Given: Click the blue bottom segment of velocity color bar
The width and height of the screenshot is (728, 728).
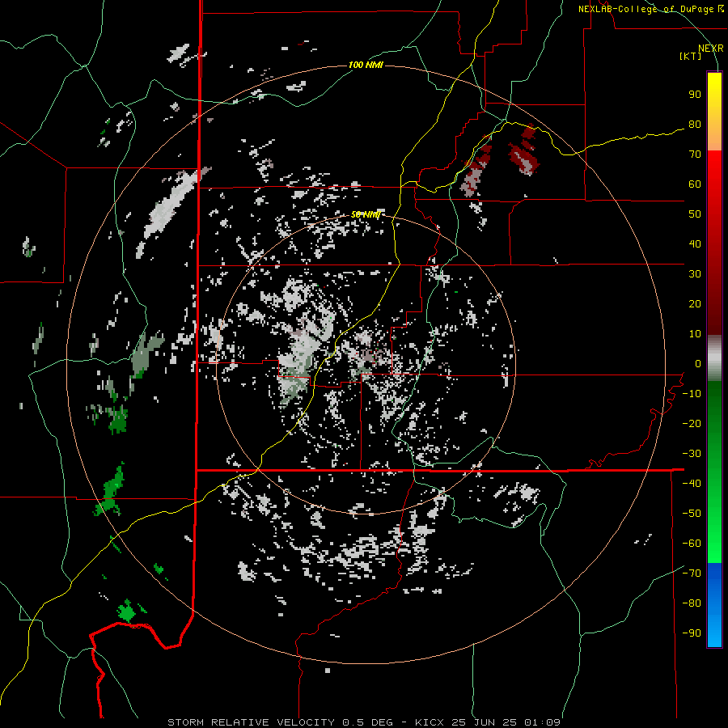Looking at the screenshot, I should tap(714, 605).
